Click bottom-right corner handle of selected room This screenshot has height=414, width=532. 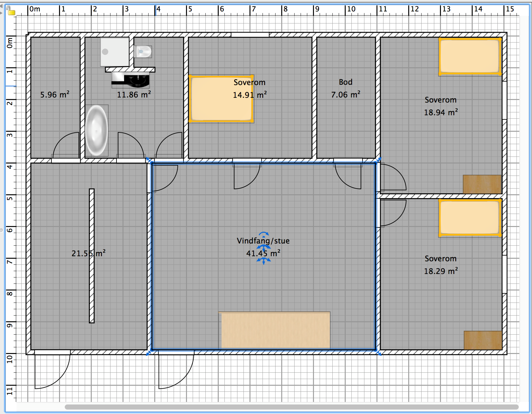coord(379,353)
